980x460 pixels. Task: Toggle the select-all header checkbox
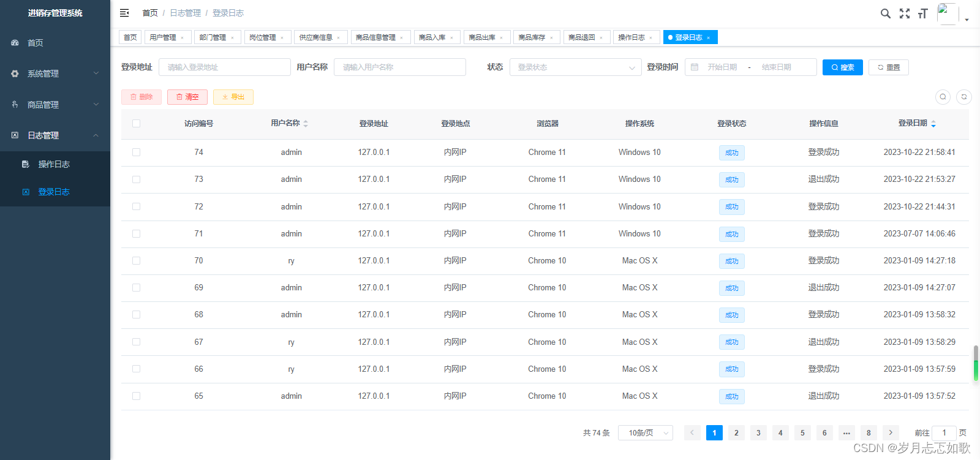[136, 124]
